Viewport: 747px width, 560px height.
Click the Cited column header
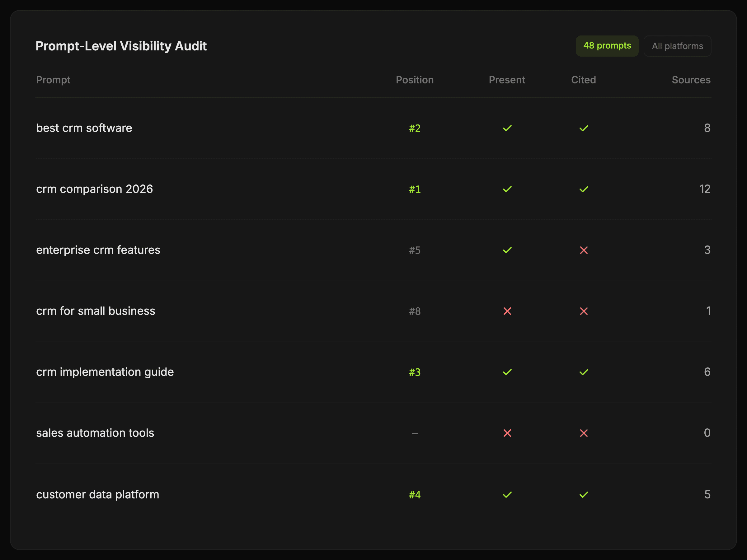(583, 80)
